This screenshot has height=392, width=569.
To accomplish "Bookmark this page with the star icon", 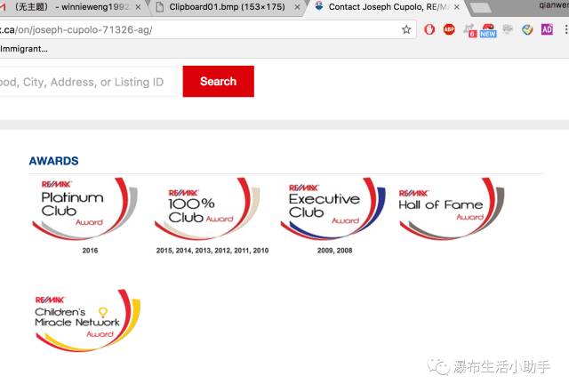I will click(406, 29).
